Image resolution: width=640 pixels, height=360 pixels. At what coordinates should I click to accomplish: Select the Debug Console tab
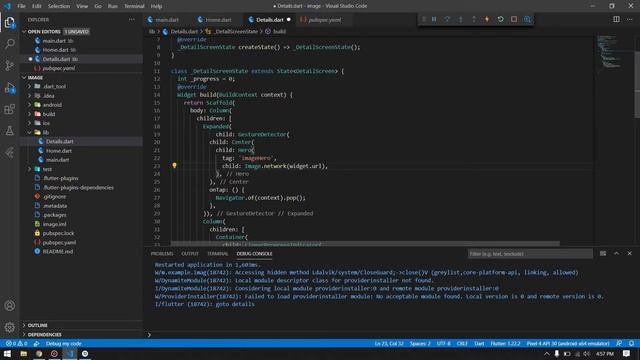pyautogui.click(x=254, y=253)
